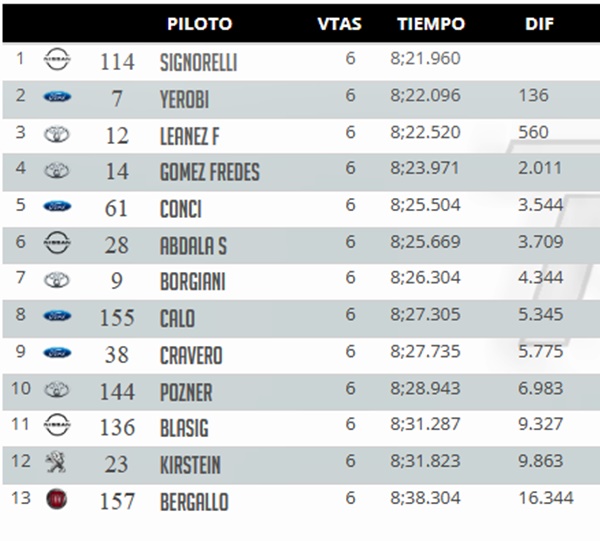Click time 8;38.304 in last row

coord(425,498)
